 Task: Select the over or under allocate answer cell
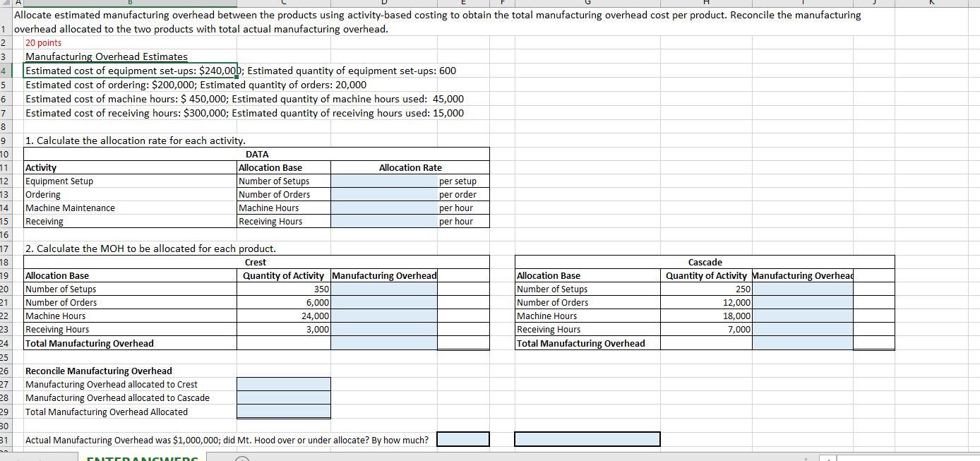click(463, 438)
